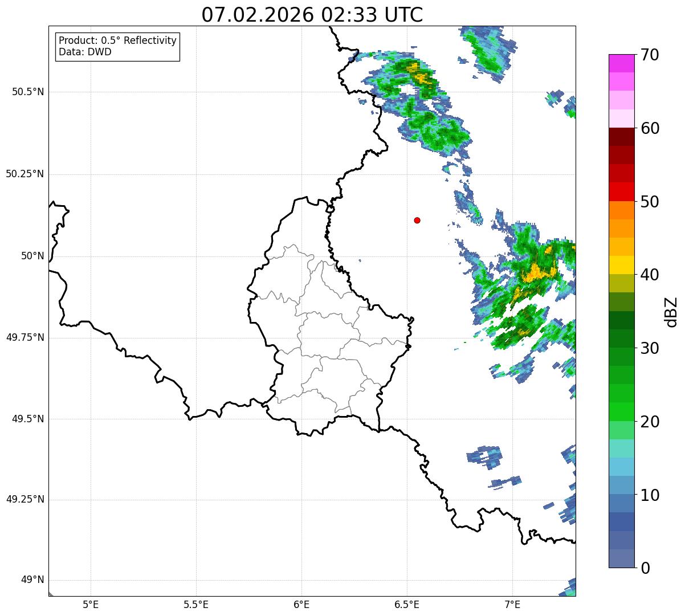Click the 7°E longitude label
Image resolution: width=685 pixels, height=616 pixels.
[x=512, y=604]
